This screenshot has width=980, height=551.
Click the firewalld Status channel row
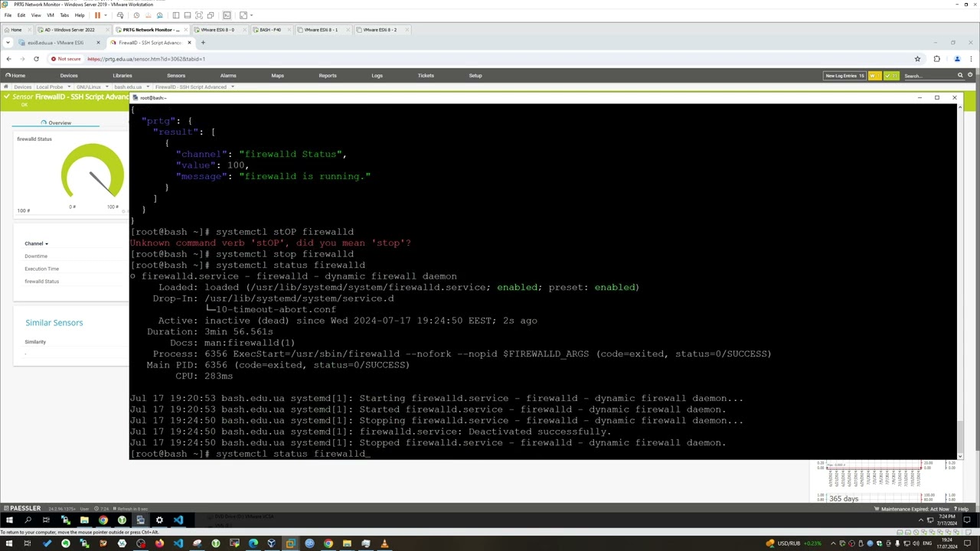coord(41,282)
